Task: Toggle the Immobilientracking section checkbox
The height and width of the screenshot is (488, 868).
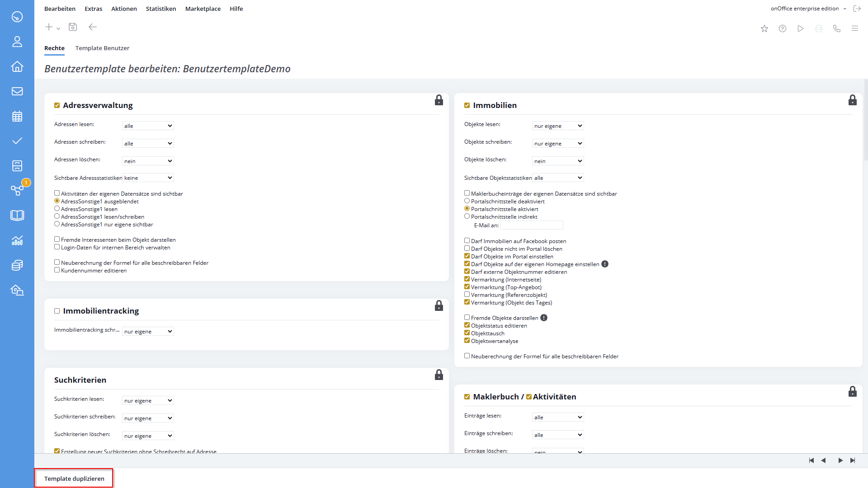Action: point(57,311)
